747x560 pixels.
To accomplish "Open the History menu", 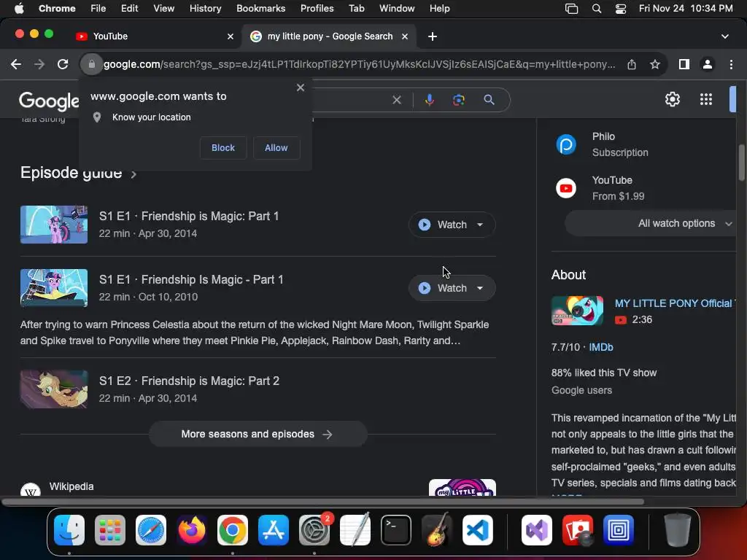I will coord(205,9).
